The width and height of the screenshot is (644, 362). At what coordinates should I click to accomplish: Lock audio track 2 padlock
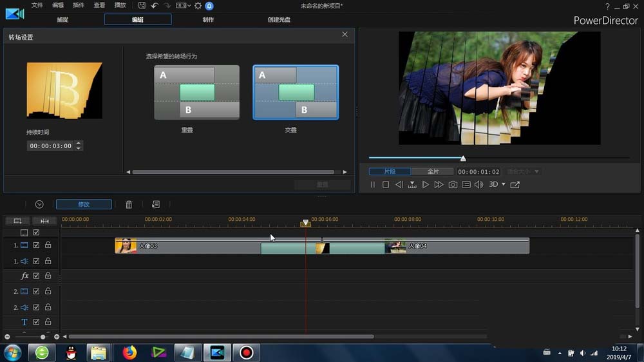48,307
